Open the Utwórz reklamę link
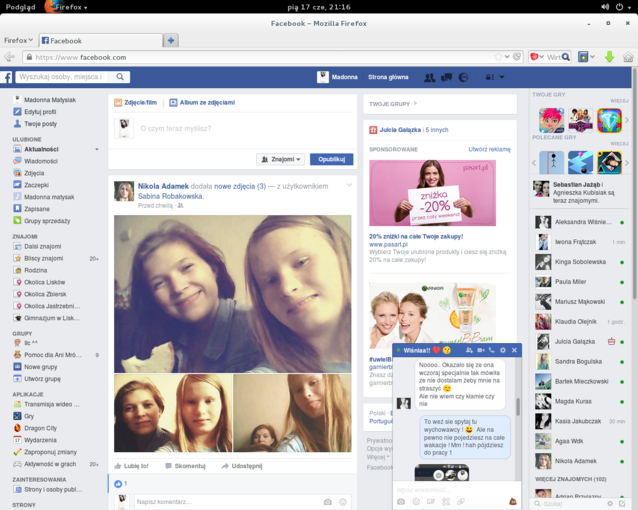The image size is (638, 510). tap(489, 149)
